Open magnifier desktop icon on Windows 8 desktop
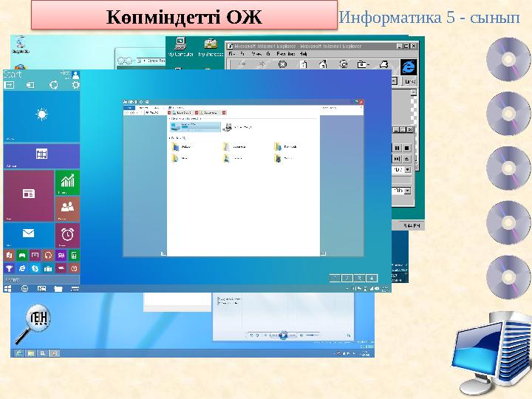532x399 pixels. coord(33,324)
